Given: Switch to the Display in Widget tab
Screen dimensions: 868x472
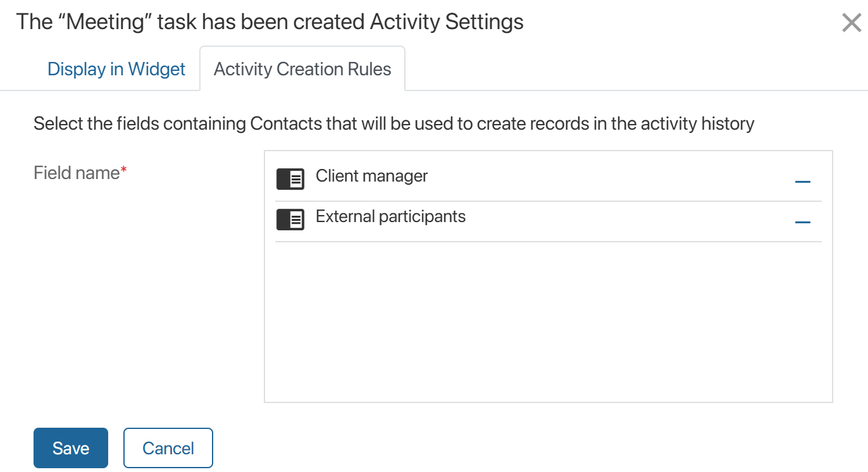Looking at the screenshot, I should (116, 68).
